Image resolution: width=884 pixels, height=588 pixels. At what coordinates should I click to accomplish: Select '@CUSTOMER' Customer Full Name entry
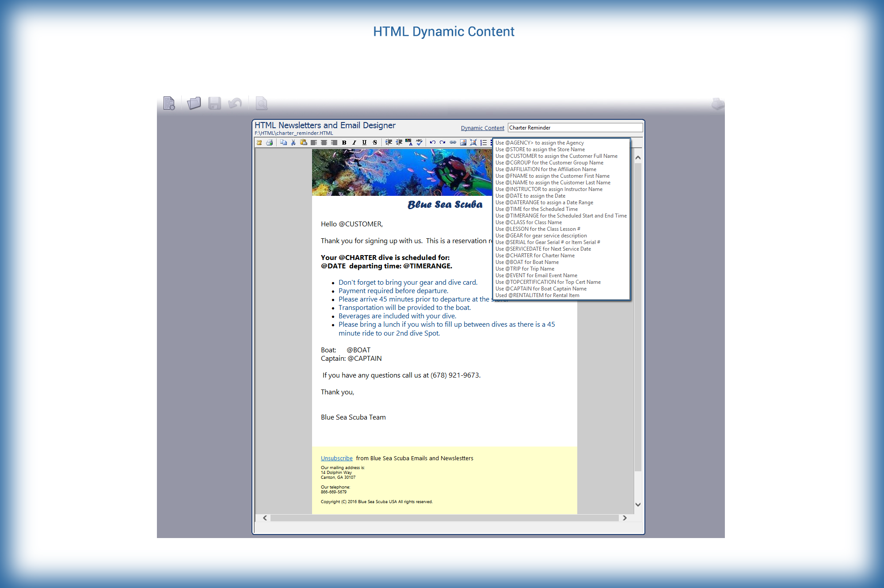pos(556,156)
